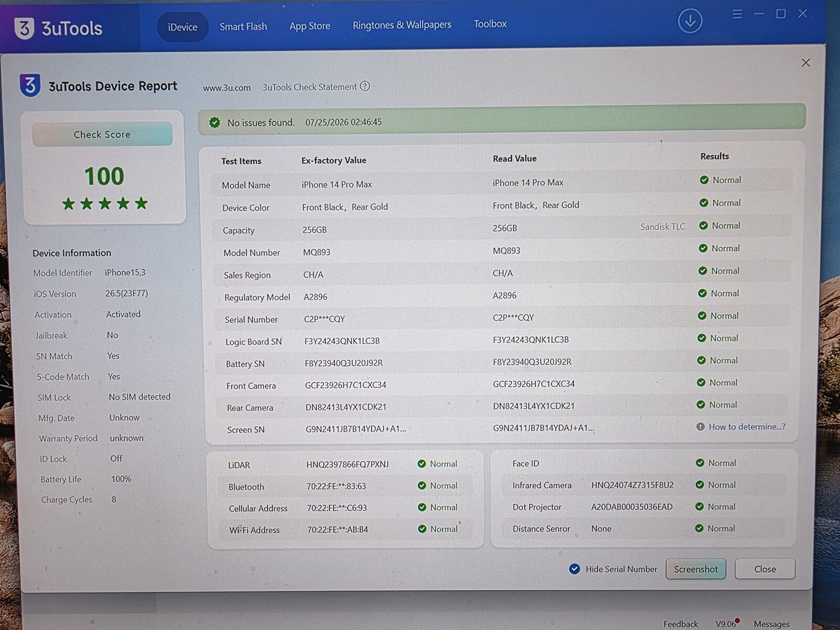840x630 pixels.
Task: Open the www.3u.com link
Action: (227, 88)
